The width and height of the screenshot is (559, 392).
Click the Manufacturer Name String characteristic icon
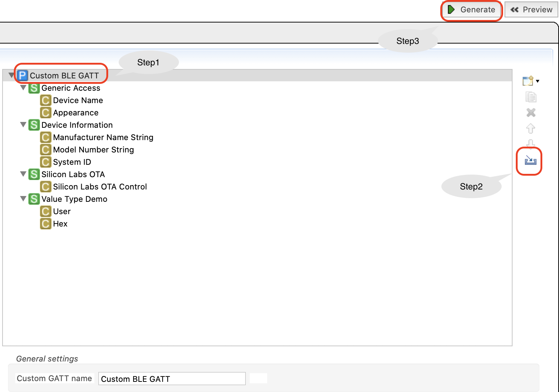tap(46, 137)
